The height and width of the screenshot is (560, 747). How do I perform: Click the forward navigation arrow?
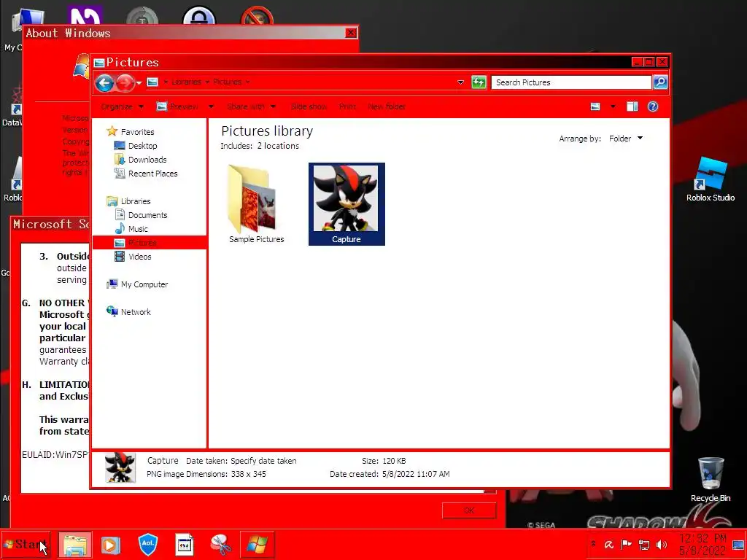[125, 83]
